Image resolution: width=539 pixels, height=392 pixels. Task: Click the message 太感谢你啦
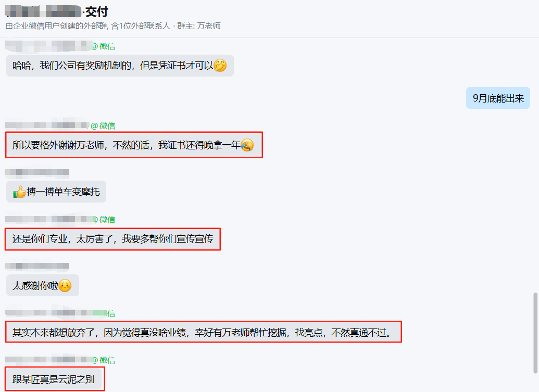click(43, 285)
